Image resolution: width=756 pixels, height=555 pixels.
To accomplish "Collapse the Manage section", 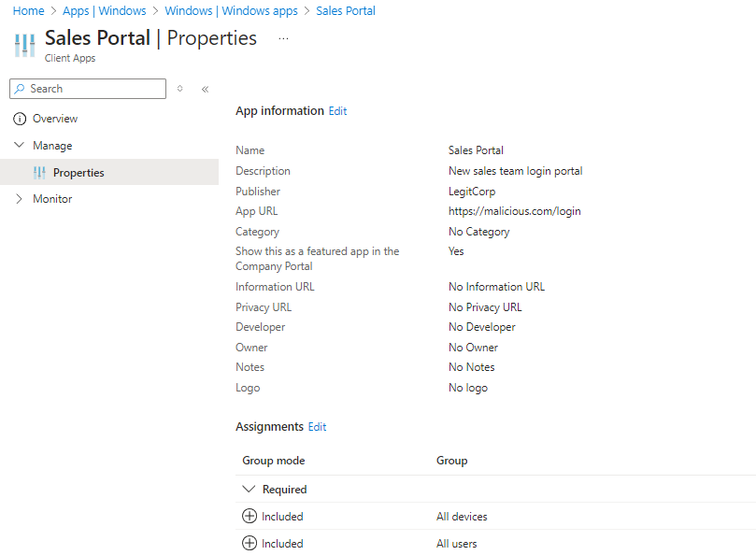I will tap(20, 146).
